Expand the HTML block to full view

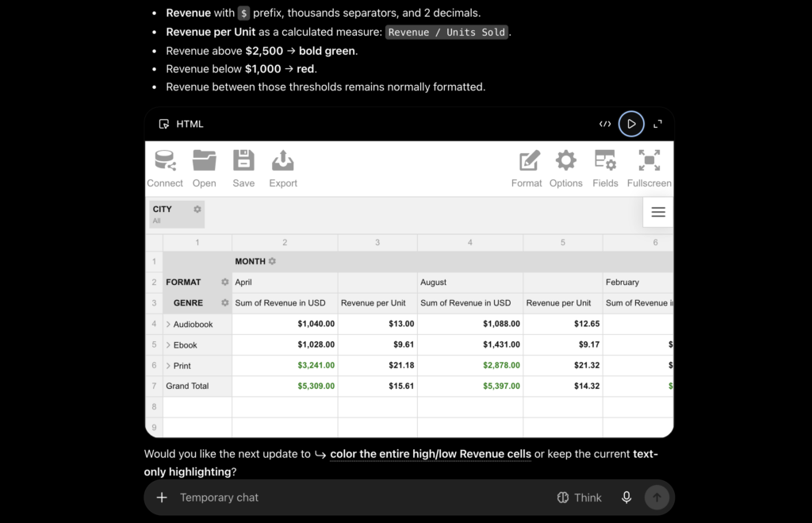[x=657, y=124]
